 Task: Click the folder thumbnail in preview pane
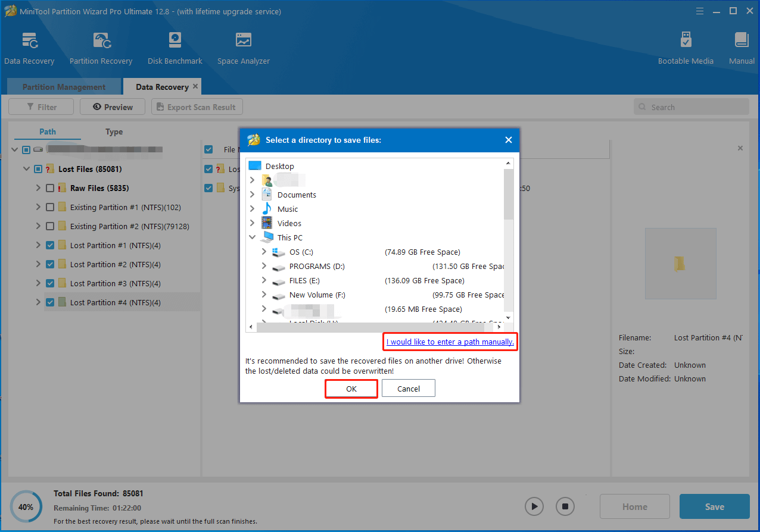click(x=680, y=264)
